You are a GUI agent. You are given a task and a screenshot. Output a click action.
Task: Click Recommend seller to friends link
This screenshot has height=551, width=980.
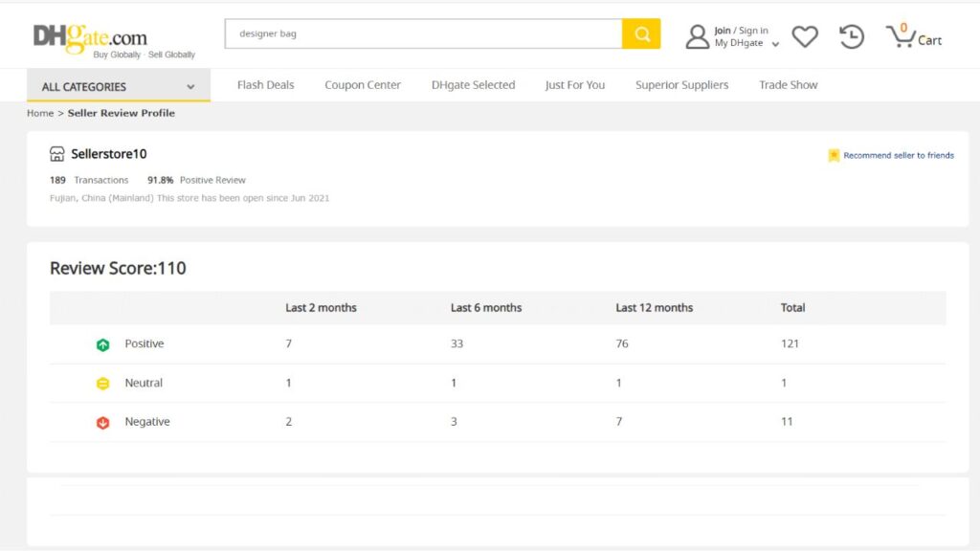pyautogui.click(x=898, y=155)
